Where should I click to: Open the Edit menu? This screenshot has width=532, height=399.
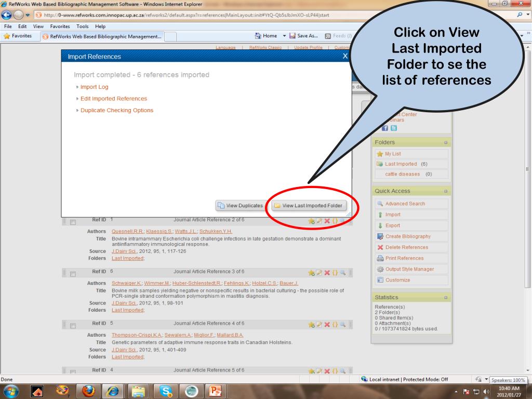(22, 26)
